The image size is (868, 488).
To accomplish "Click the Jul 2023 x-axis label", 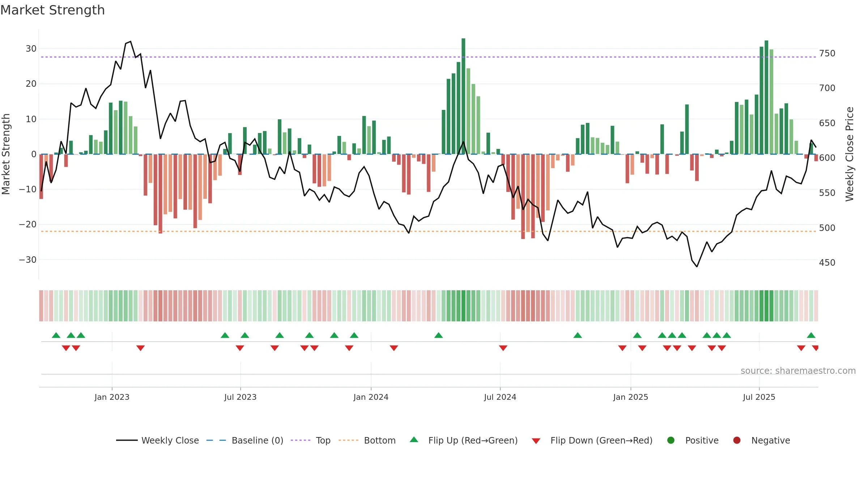I will 241,397.
